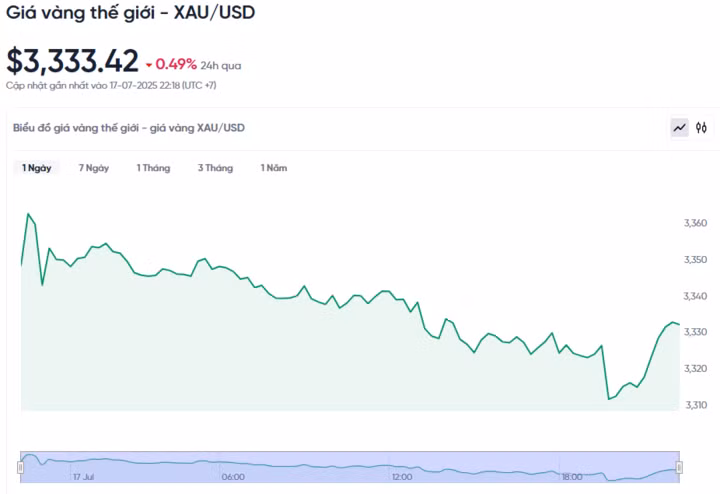Select the 1 Ngày time range tab
Image resolution: width=720 pixels, height=494 pixels.
[37, 168]
